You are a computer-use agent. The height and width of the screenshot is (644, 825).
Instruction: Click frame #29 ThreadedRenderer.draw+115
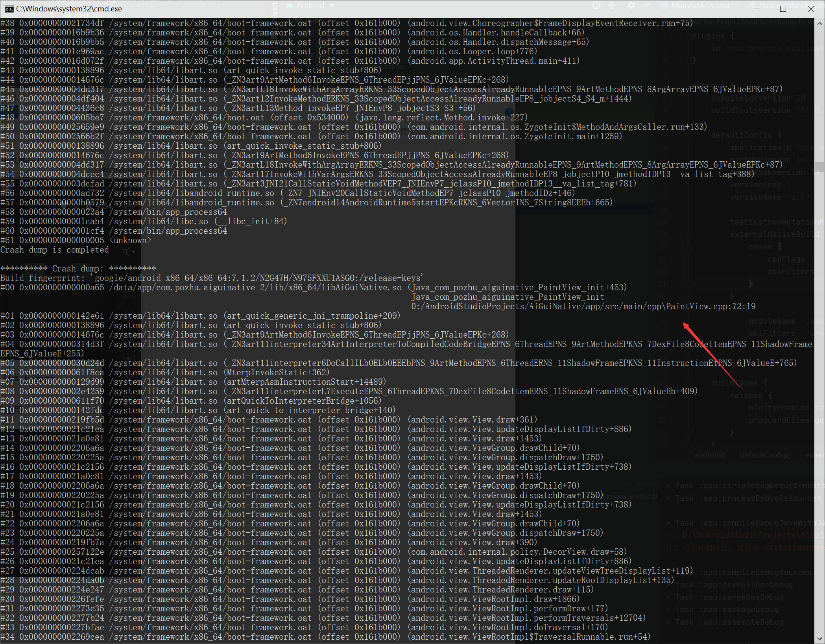[x=297, y=590]
